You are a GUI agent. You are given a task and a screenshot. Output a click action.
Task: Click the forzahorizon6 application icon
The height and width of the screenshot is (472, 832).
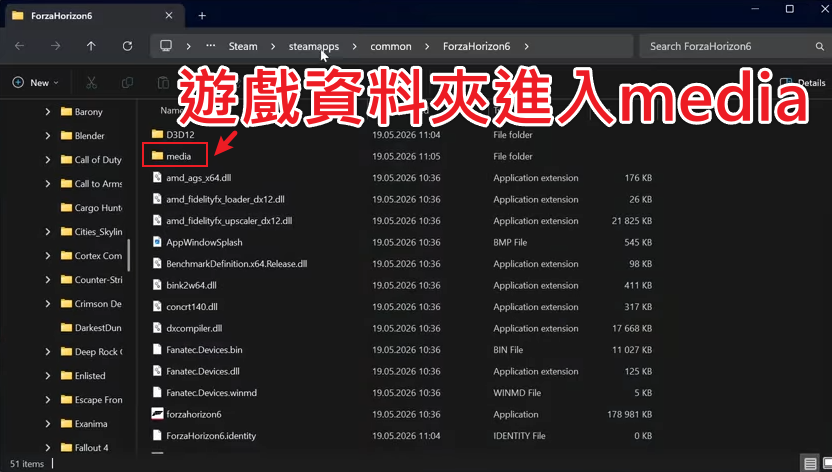click(x=157, y=414)
